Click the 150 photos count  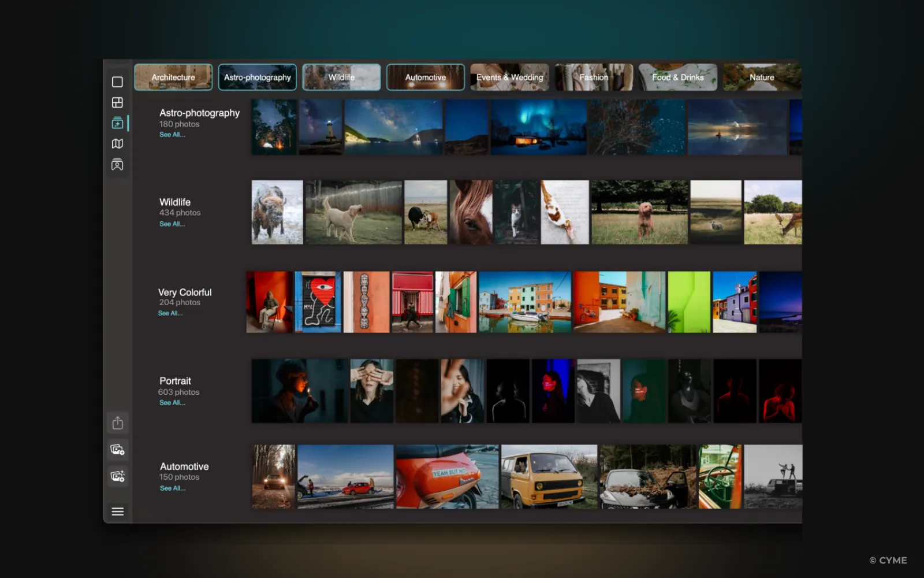pos(179,477)
